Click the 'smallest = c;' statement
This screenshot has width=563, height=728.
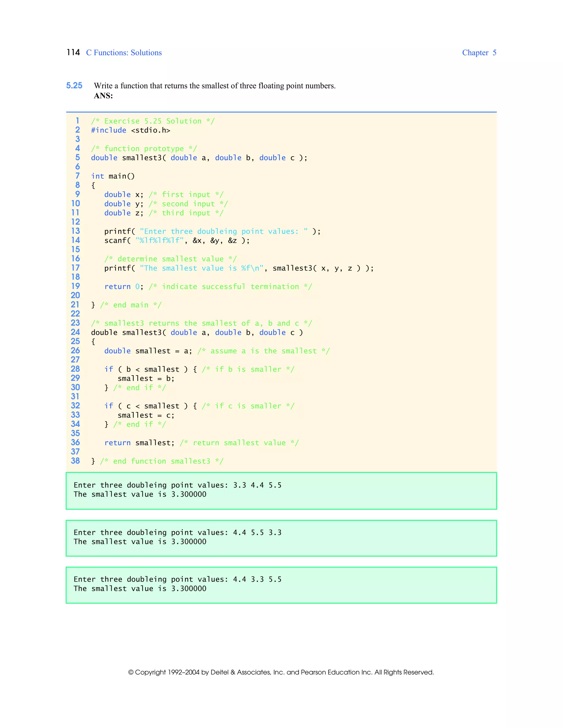pos(146,415)
